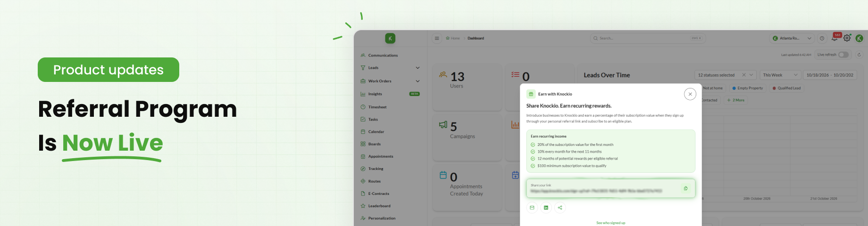Click the clock history icon in header
Screen dimensions: 868x226
tap(822, 38)
